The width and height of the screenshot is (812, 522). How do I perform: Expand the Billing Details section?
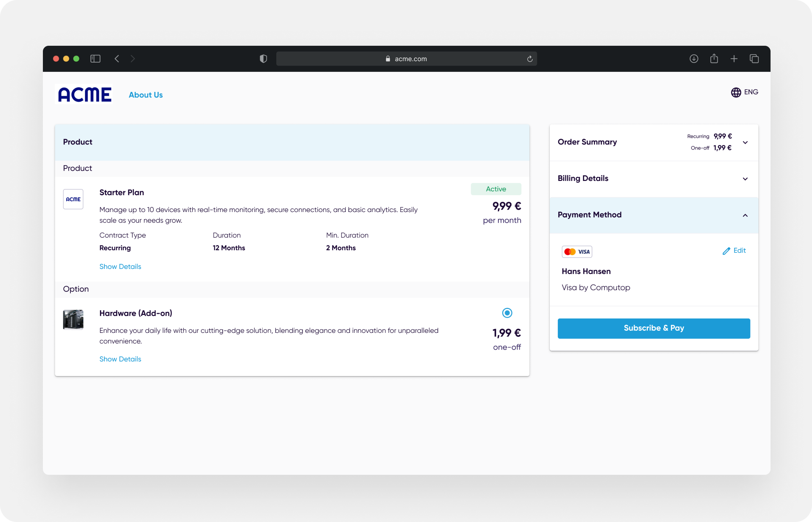click(746, 179)
